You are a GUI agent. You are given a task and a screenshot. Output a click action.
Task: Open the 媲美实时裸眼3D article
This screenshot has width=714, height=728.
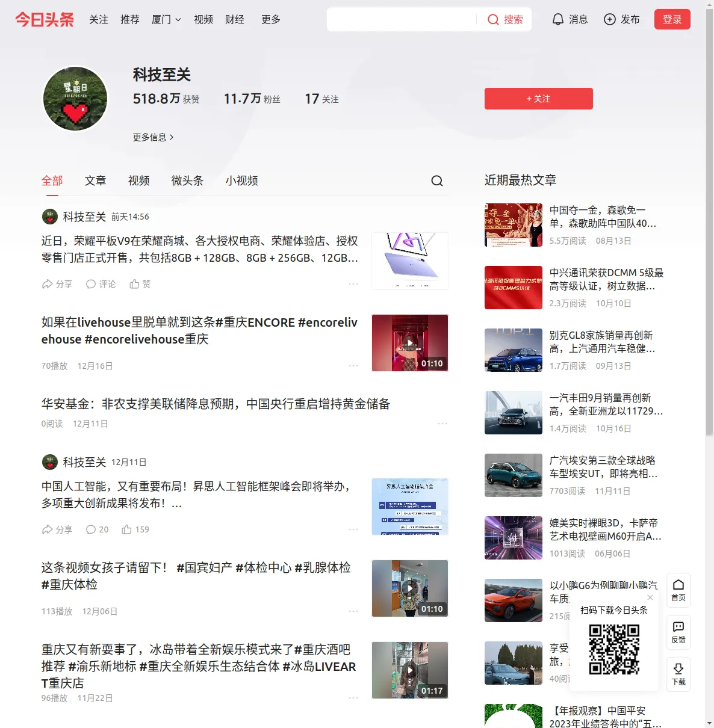pyautogui.click(x=606, y=529)
